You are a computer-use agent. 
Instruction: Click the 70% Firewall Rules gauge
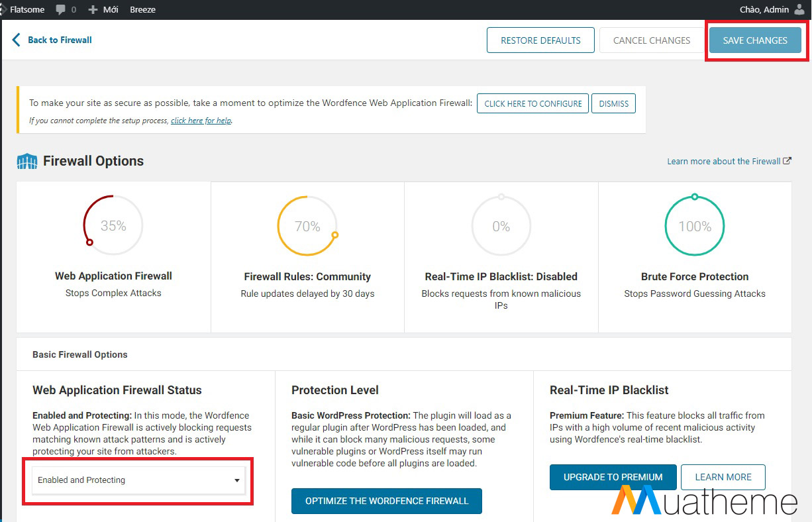307,227
